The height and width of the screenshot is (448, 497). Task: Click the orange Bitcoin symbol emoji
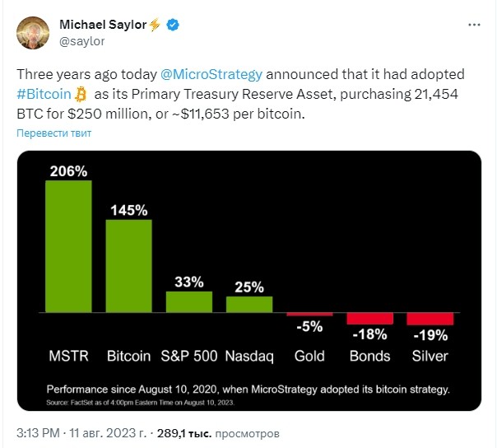click(x=81, y=94)
